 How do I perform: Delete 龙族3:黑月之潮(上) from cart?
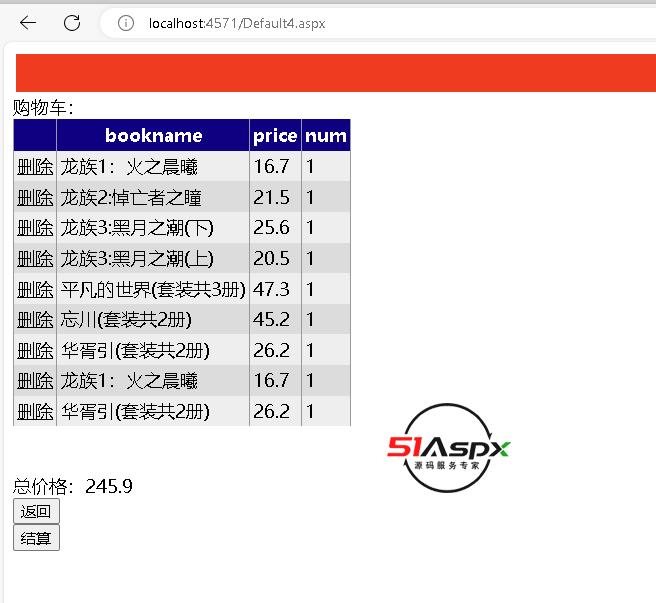35,259
